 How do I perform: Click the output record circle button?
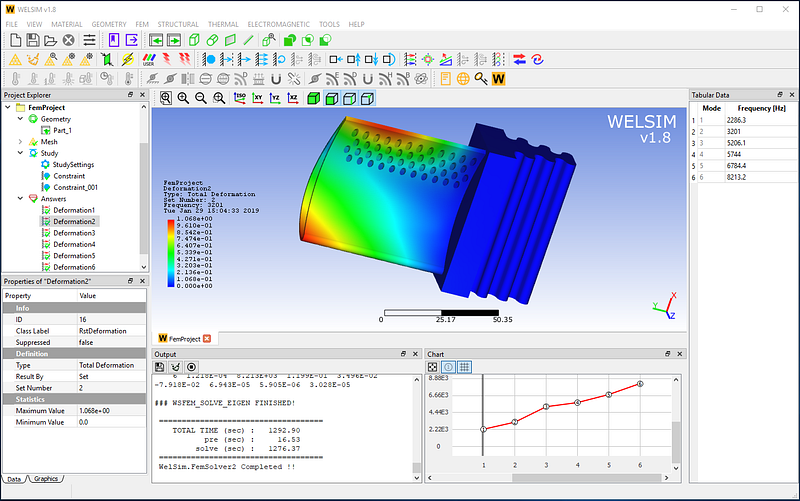pyautogui.click(x=191, y=367)
